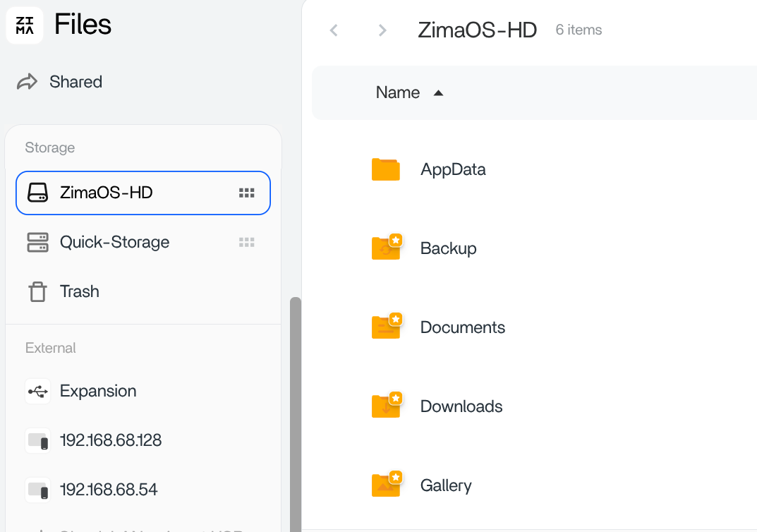Screen dimensions: 757x532
Task: Open the Trash
Action: [x=79, y=291]
